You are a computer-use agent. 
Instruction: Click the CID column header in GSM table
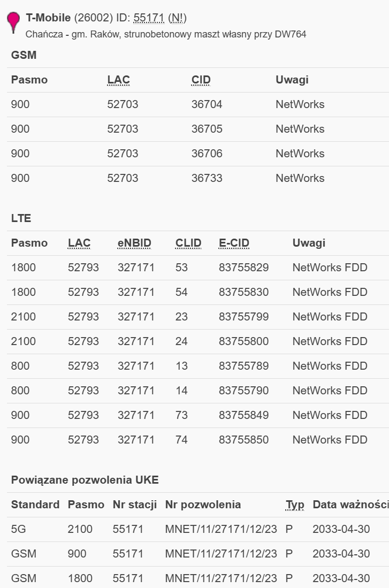(201, 80)
